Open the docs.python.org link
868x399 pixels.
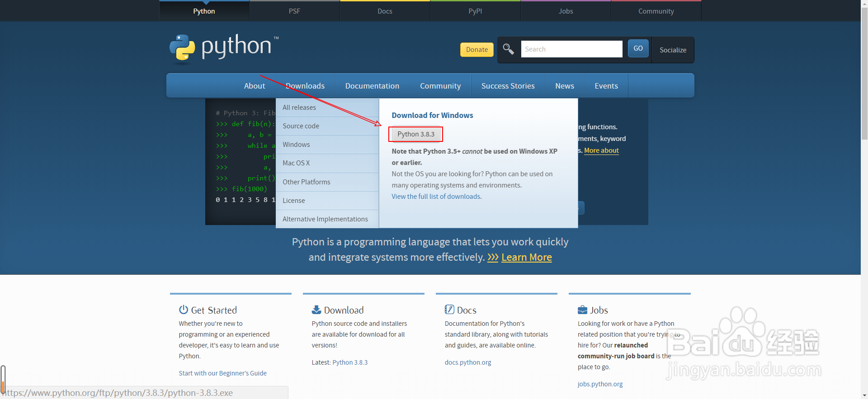(468, 362)
